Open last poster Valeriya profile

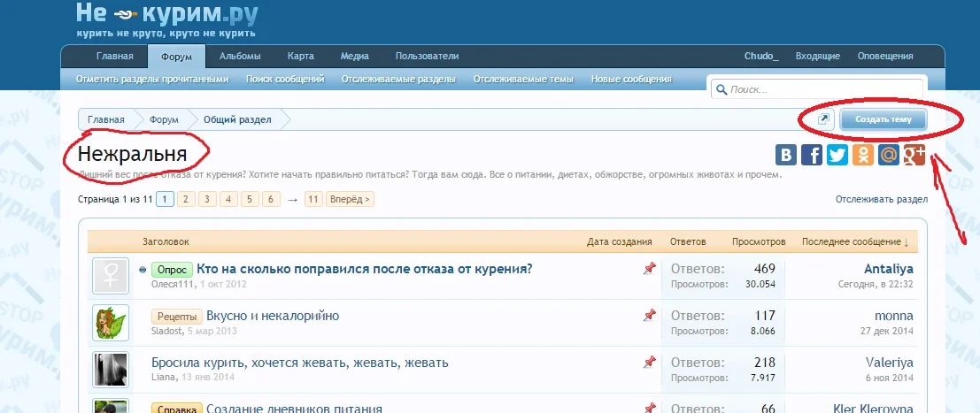[890, 363]
